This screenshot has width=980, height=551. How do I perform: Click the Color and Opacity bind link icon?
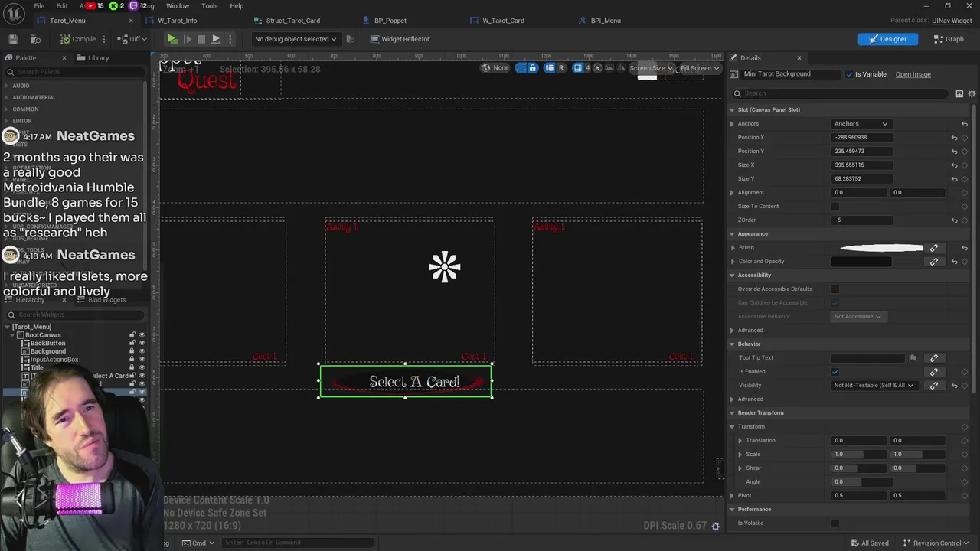click(x=934, y=262)
